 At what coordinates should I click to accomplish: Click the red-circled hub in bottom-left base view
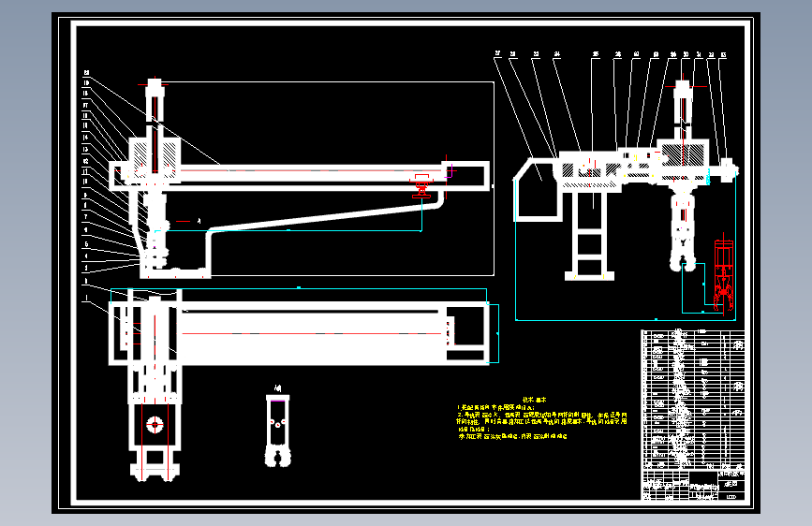[x=155, y=424]
